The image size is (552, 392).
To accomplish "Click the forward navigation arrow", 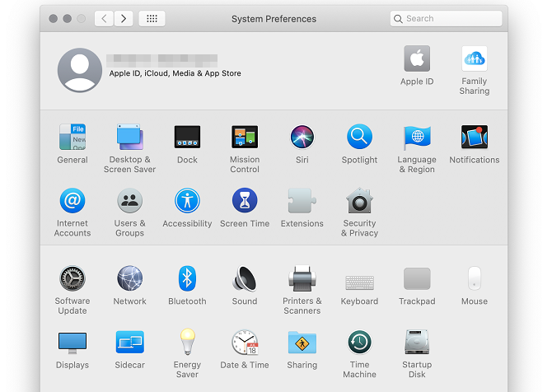I will (x=124, y=18).
